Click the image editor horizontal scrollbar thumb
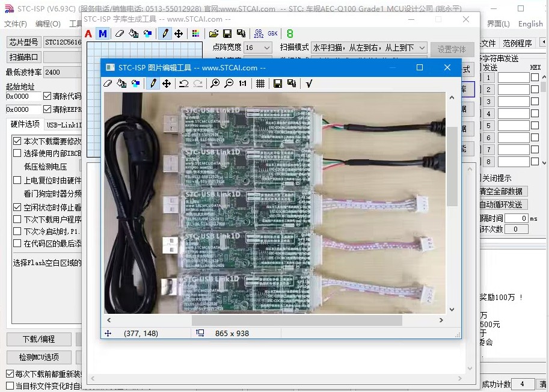 click(x=297, y=320)
